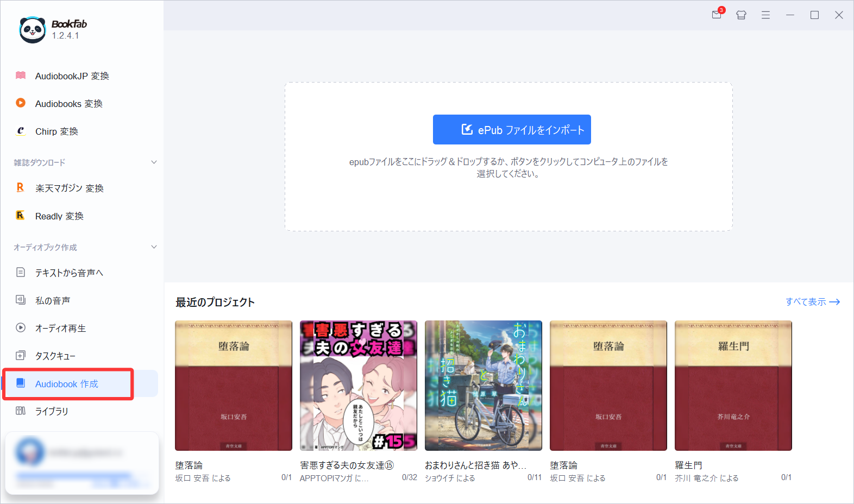
Task: Click 害悪すぎる夫の女友達⑮ title text
Action: point(347,465)
